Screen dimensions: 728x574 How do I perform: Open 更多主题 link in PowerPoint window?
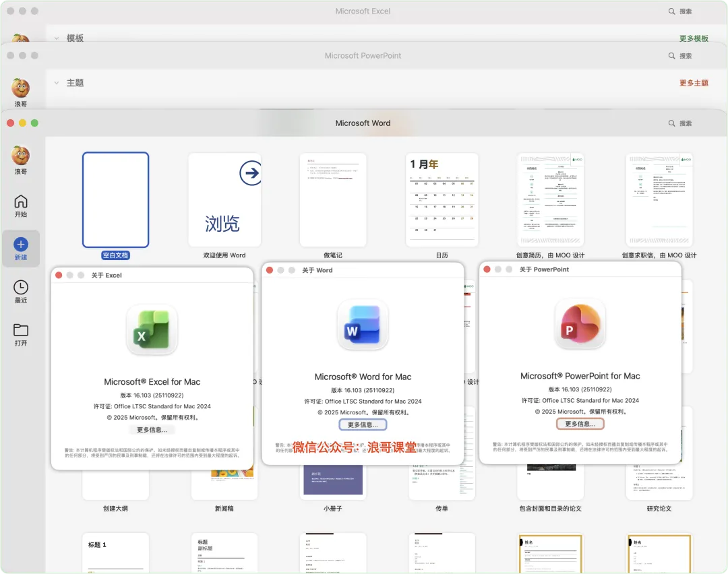(x=694, y=83)
